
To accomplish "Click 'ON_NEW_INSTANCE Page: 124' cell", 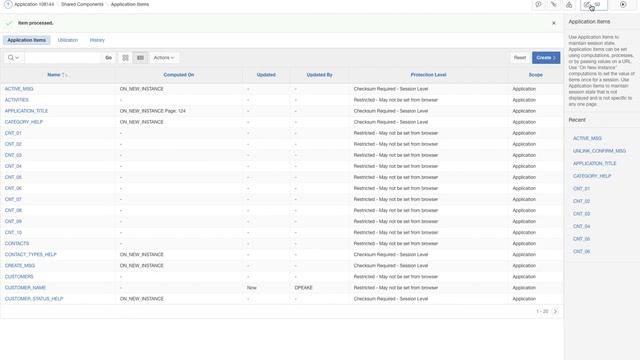I will pyautogui.click(x=153, y=111).
